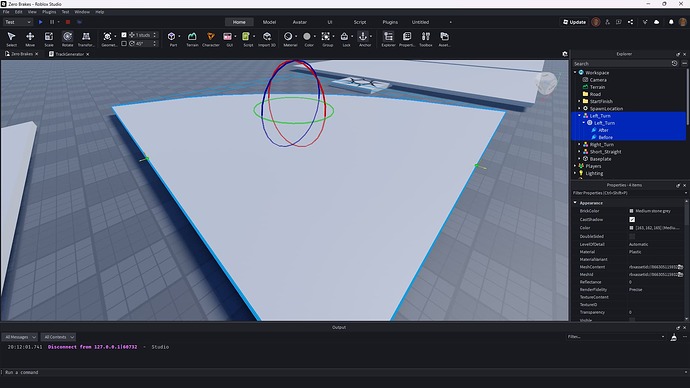Image resolution: width=690 pixels, height=388 pixels.
Task: Toggle the Lock tool
Action: 345,39
